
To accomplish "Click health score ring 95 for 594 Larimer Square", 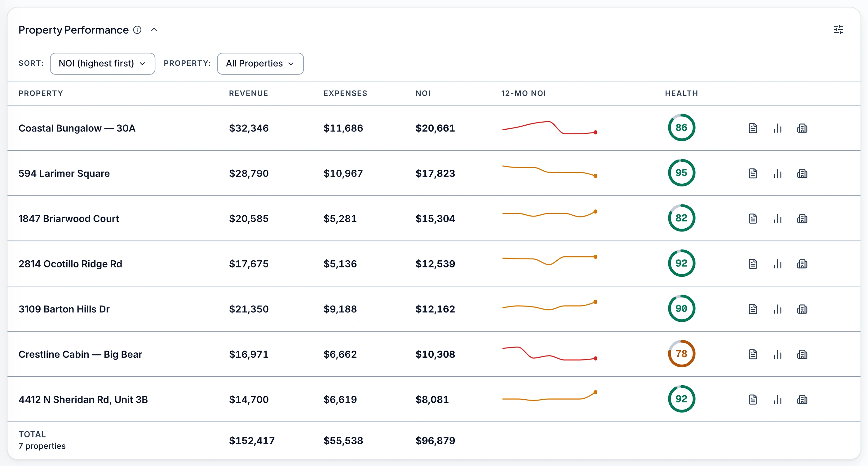I will 681,173.
